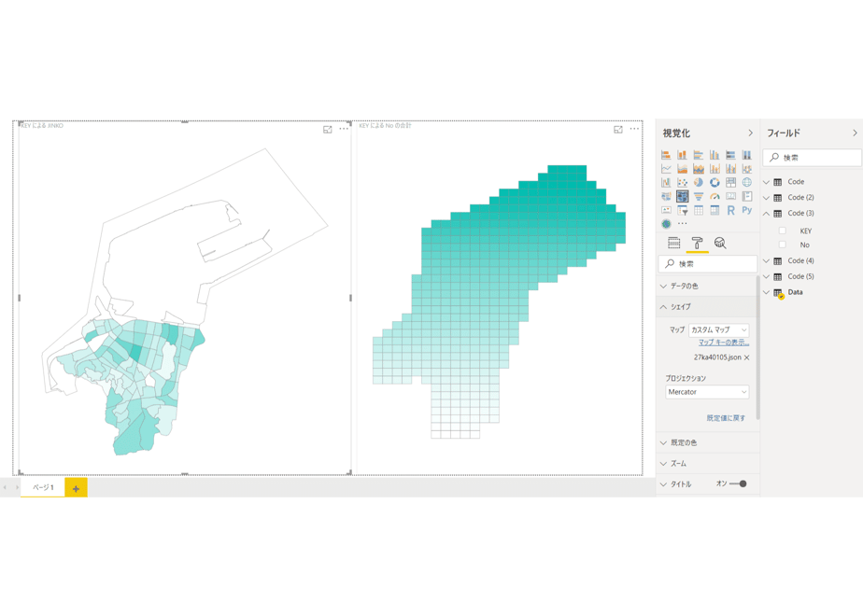863x616 pixels.
Task: Open the Format paint roller tab
Action: [697, 243]
